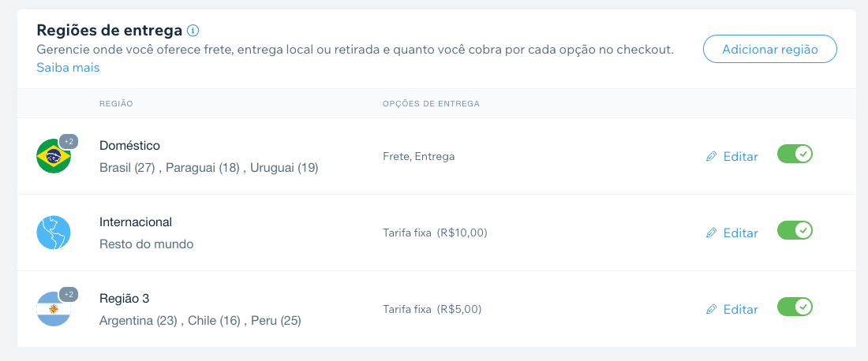Image resolution: width=868 pixels, height=361 pixels.
Task: Click the Argentina flag icon for Região 3
Action: click(53, 309)
